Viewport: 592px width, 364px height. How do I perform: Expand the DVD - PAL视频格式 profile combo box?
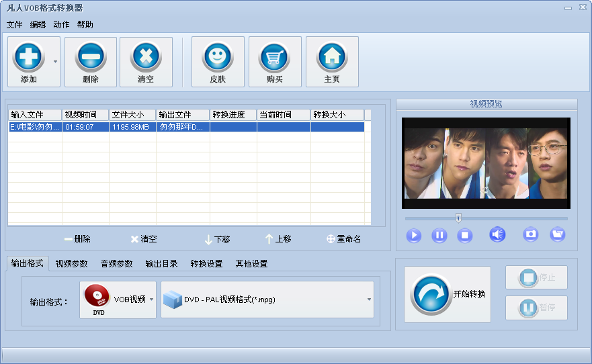point(369,300)
